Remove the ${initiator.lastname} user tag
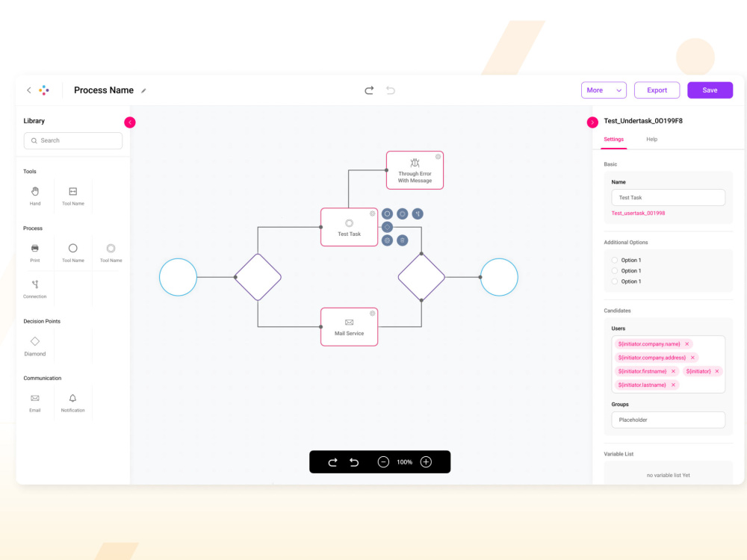 [673, 385]
